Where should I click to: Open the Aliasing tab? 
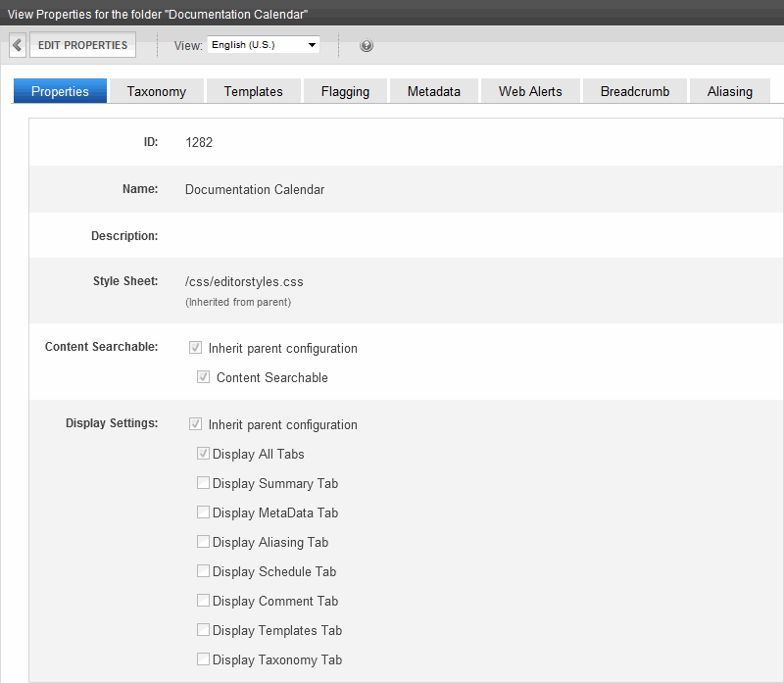pyautogui.click(x=729, y=91)
